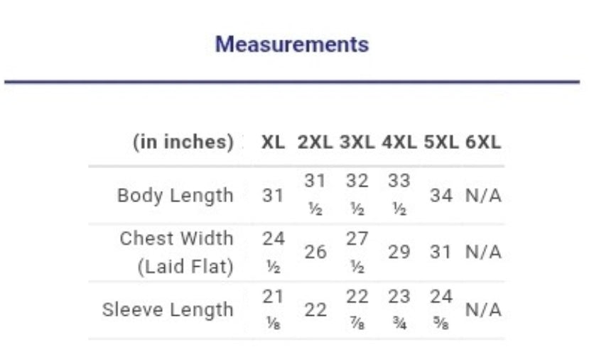This screenshot has width=594, height=364.
Task: Click the Body Length row label
Action: (x=175, y=196)
